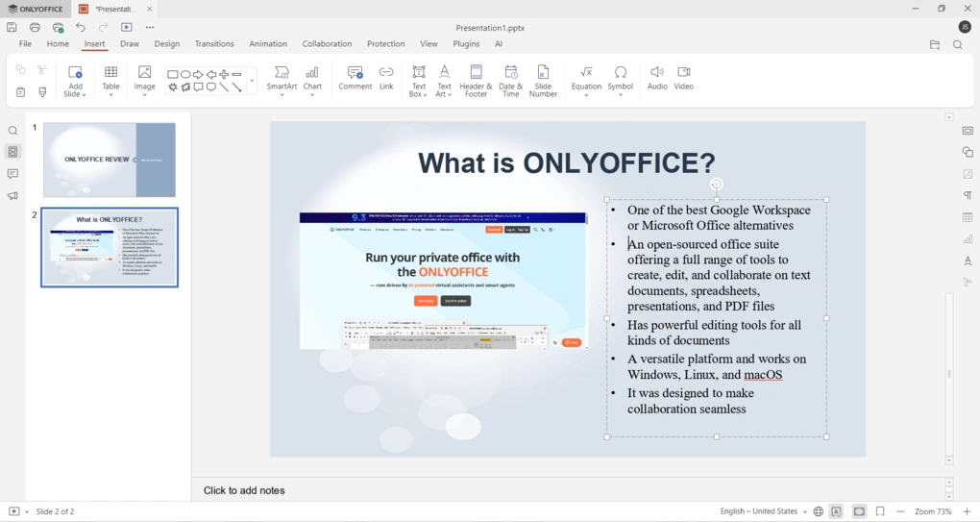Screen dimensions: 980x522
Task: Switch to the Draw tab
Action: [130, 44]
